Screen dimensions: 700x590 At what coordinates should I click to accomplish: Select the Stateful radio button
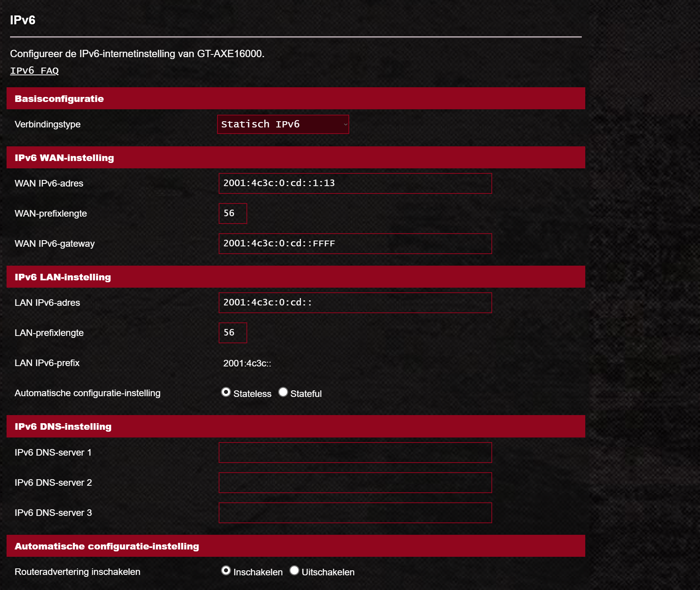pos(283,392)
